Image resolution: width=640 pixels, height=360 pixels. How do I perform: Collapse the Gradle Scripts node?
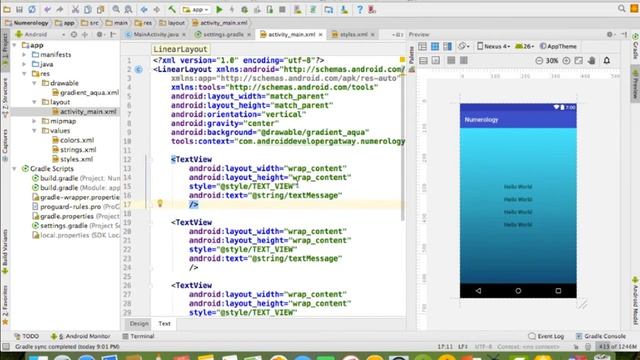[x=15, y=169]
